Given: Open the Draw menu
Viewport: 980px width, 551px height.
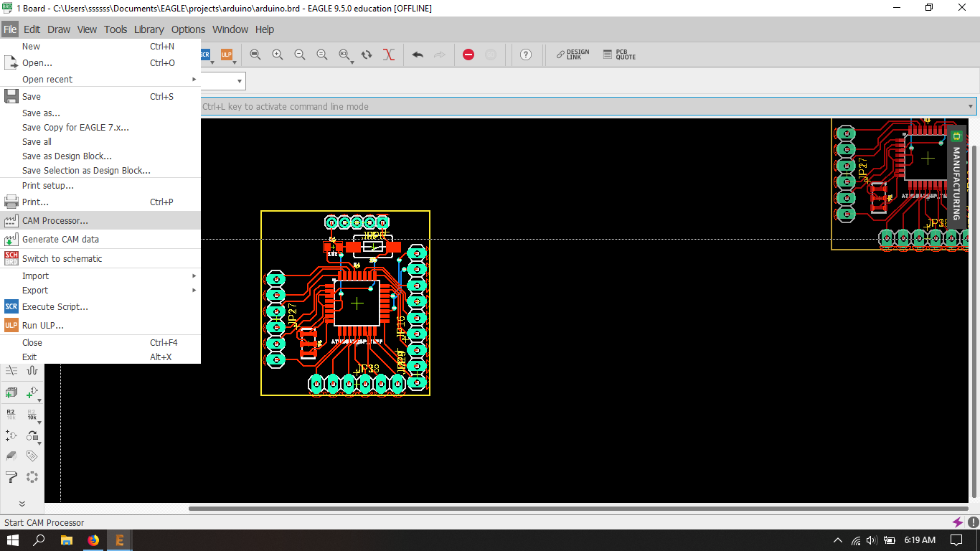Looking at the screenshot, I should click(59, 29).
